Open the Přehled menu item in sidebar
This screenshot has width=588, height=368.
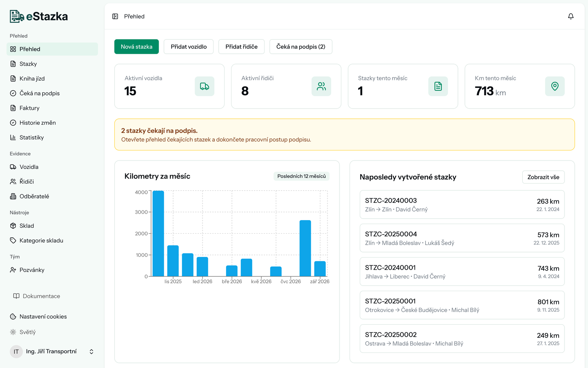(52, 49)
